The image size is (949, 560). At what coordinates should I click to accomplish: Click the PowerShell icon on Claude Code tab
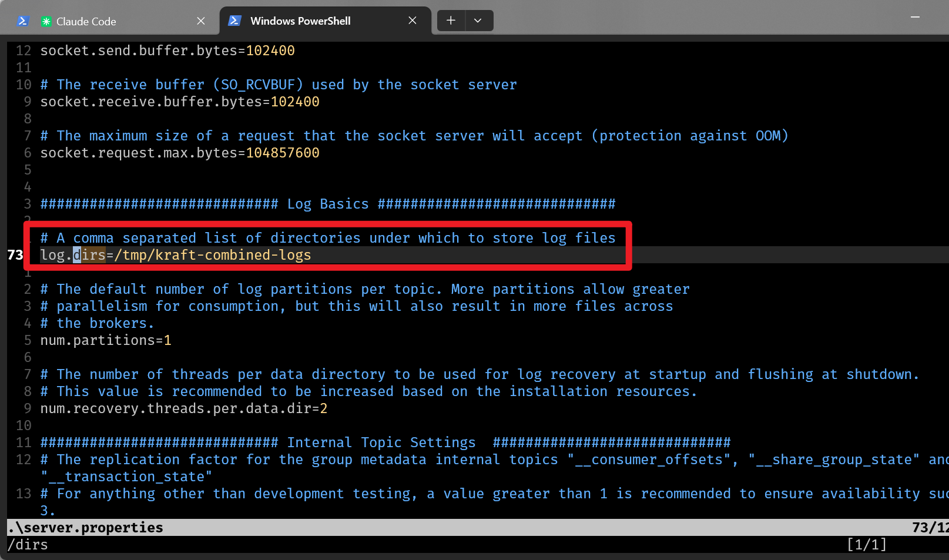click(x=23, y=21)
